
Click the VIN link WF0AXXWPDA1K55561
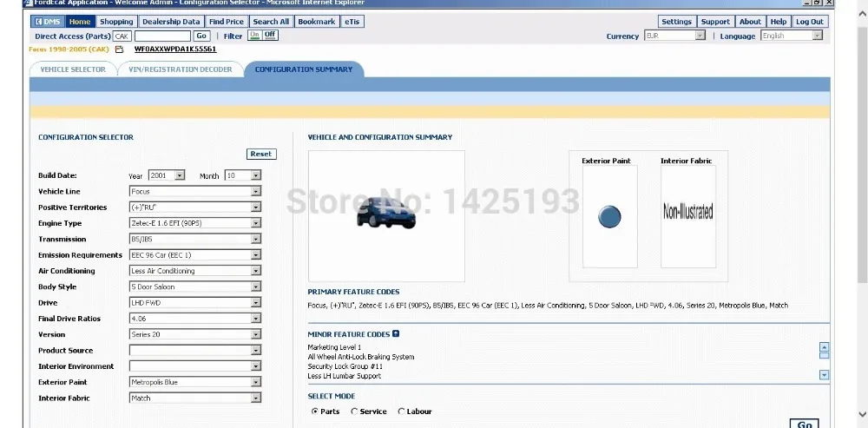click(175, 49)
